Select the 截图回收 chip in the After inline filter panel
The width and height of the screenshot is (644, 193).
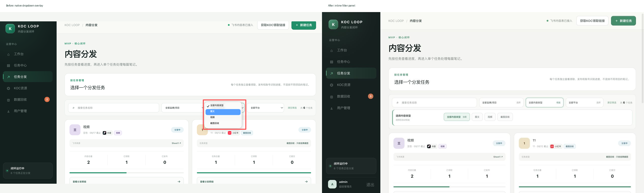pyautogui.click(x=505, y=117)
